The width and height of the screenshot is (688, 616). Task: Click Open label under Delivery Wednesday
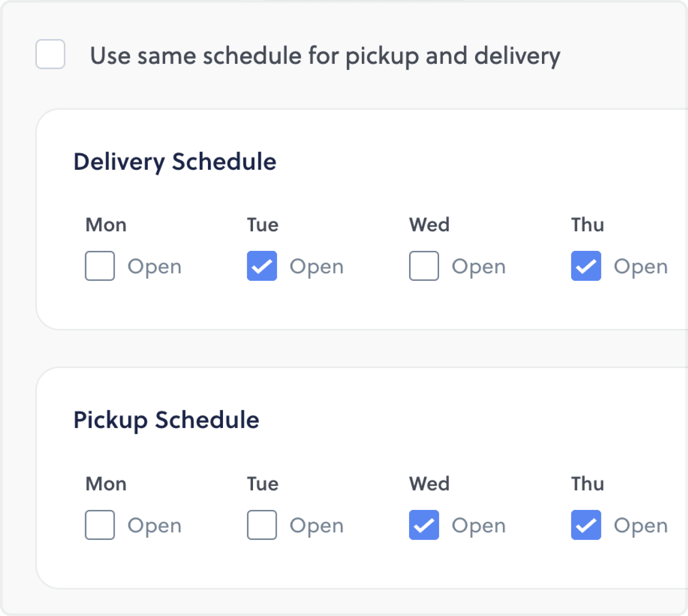[x=478, y=267]
